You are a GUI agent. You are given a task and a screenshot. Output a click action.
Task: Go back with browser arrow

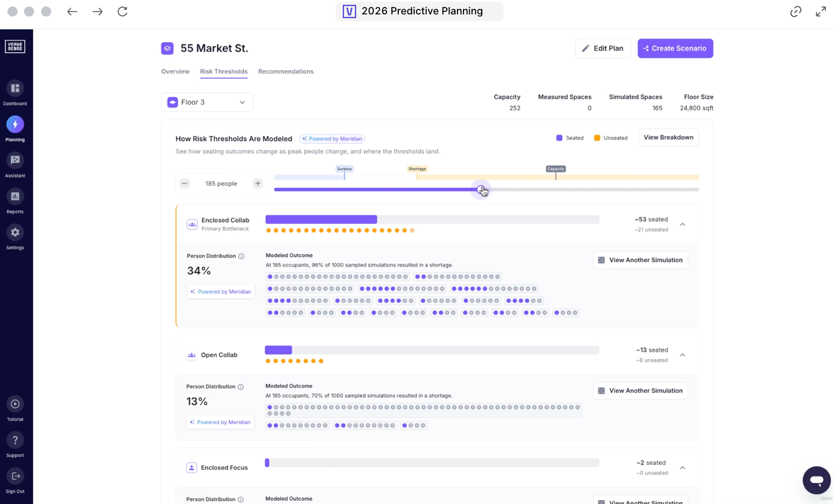pyautogui.click(x=72, y=11)
